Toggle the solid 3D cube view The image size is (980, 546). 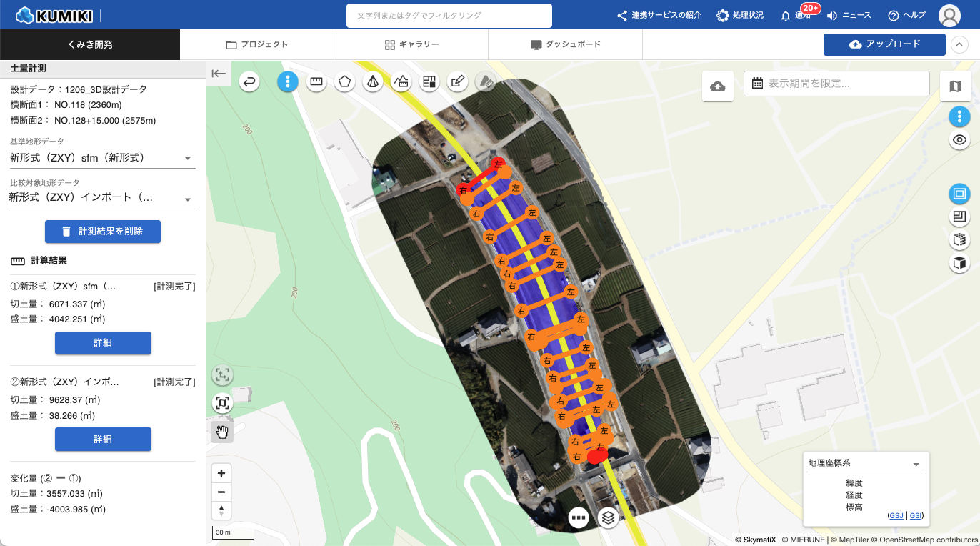coord(959,263)
